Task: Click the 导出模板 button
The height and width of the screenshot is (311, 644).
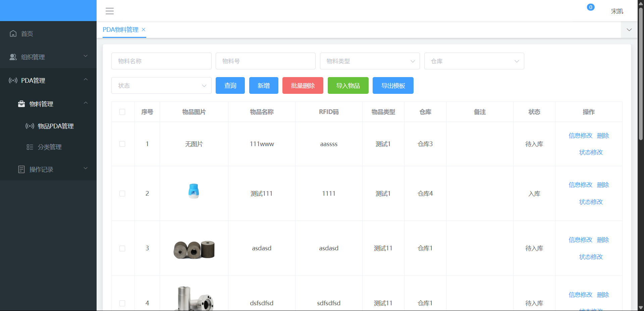Action: (x=393, y=85)
